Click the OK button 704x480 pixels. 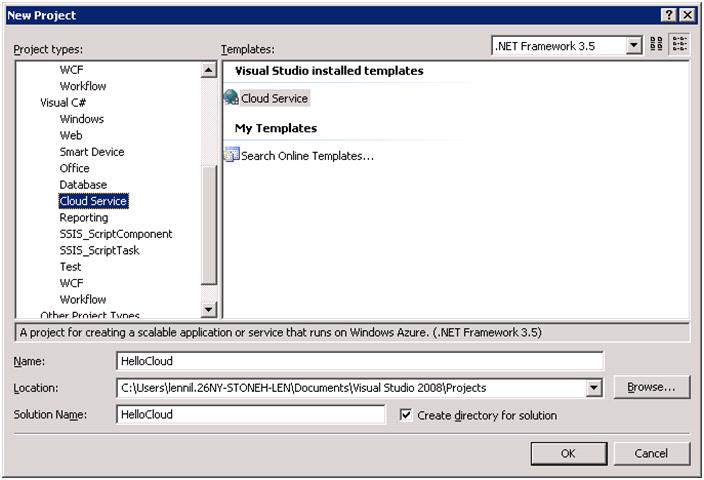coord(568,454)
